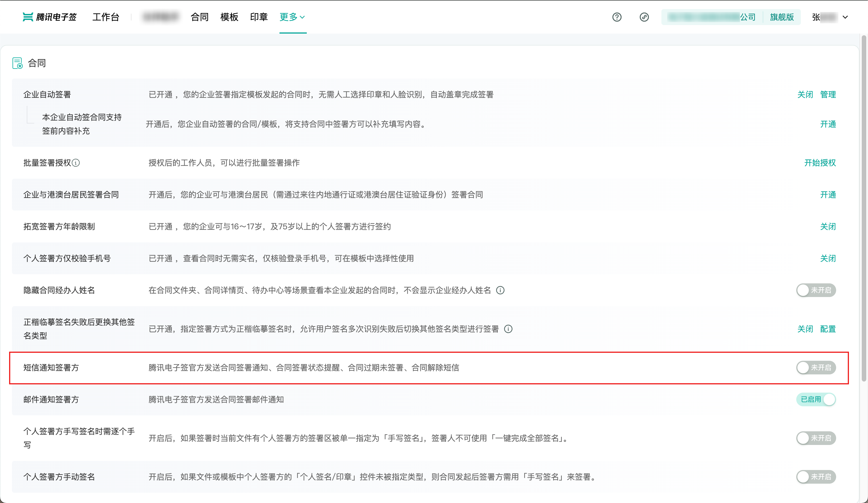Click the 批量签署授权 label
Viewport: 868px width, 503px height.
point(47,163)
